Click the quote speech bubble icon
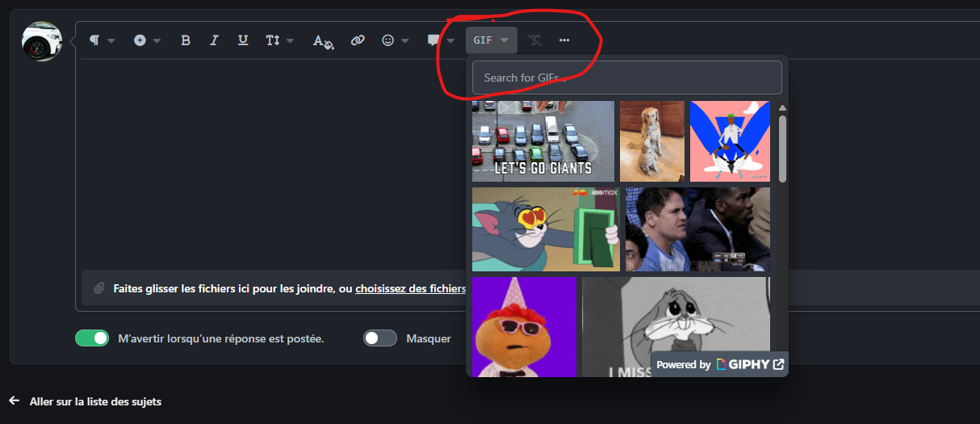This screenshot has height=424, width=980. [x=433, y=40]
